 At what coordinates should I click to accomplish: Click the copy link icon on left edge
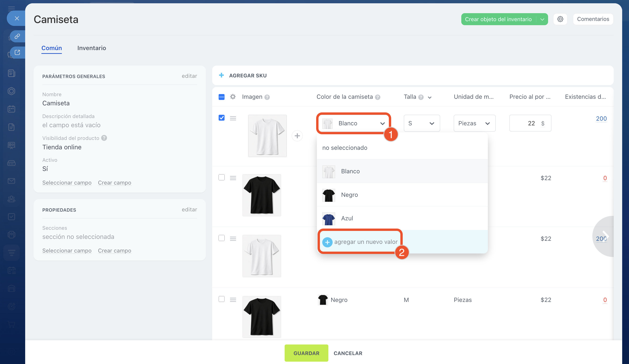click(17, 36)
